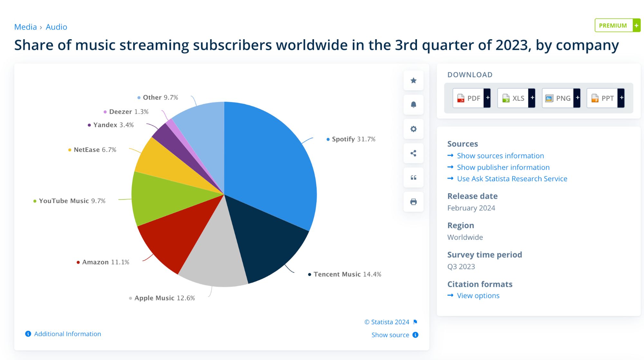This screenshot has width=644, height=360.
Task: Click the statistic page title
Action: coord(317,45)
